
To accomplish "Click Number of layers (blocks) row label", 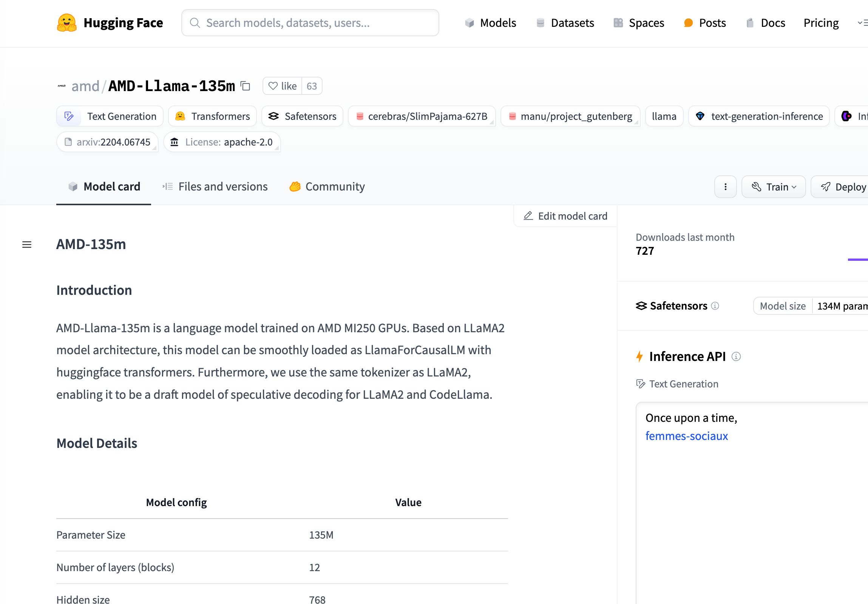I will [x=115, y=567].
